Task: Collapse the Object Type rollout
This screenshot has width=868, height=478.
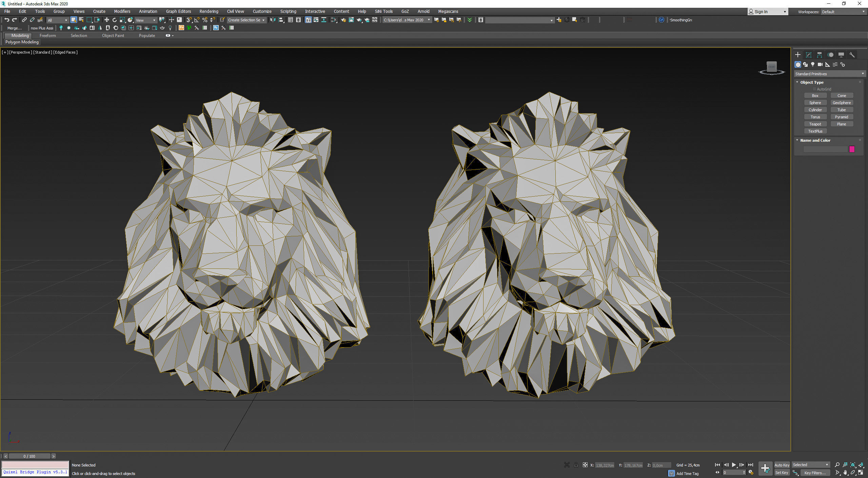Action: tap(797, 82)
